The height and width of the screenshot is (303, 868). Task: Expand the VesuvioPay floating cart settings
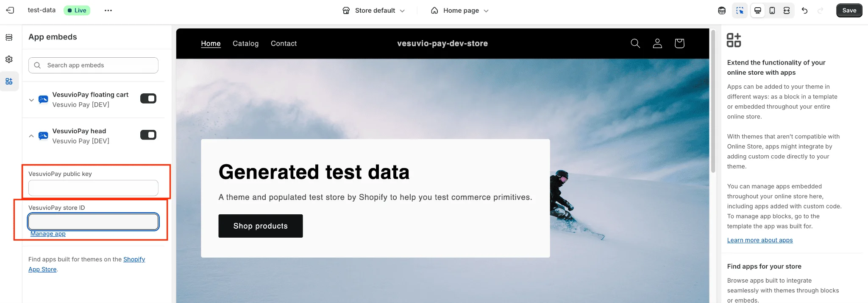tap(31, 100)
